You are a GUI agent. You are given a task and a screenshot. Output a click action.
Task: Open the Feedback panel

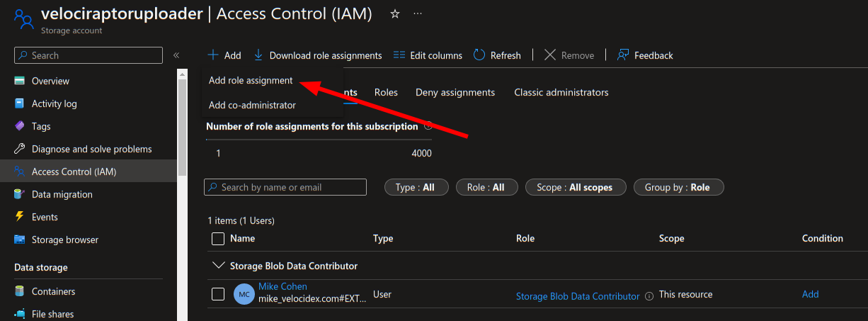click(645, 55)
